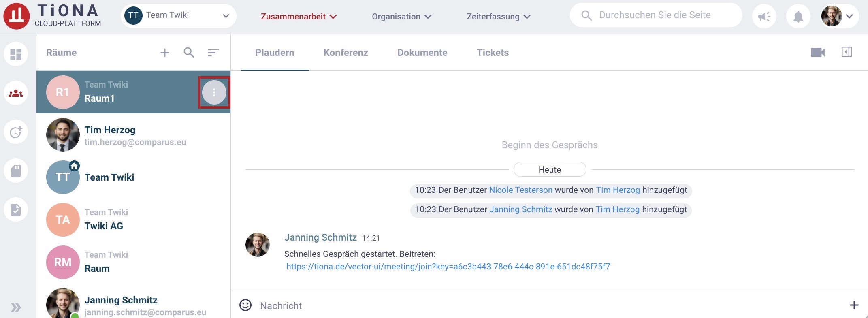Click the Heute date pill

[550, 170]
